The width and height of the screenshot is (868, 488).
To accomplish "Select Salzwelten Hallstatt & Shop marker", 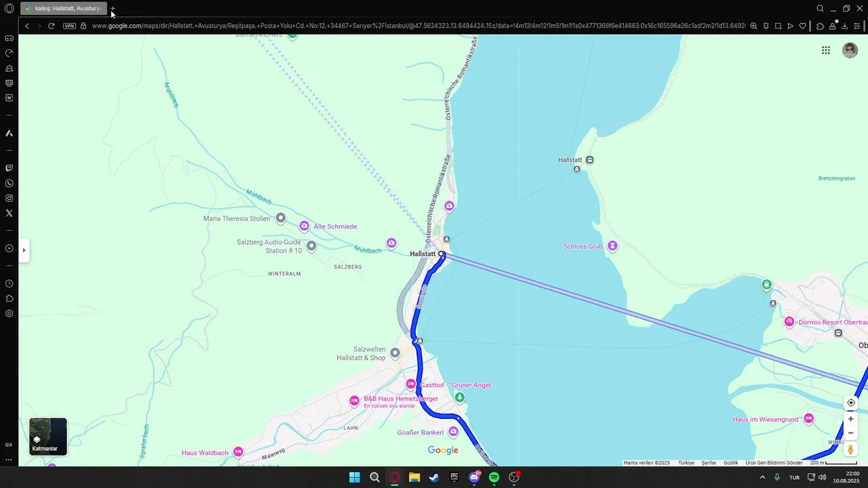I will (395, 353).
